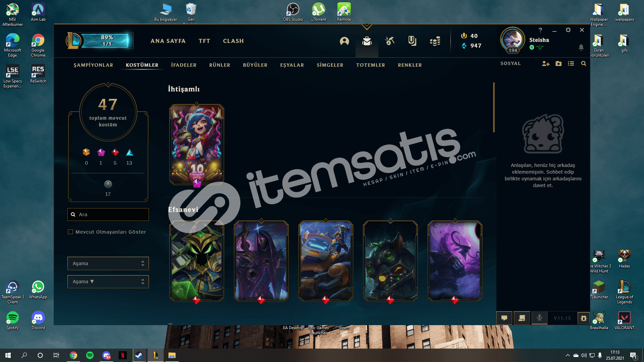644x362 pixels.
Task: Click the legendary red gem rarity icon
Action: [x=115, y=153]
